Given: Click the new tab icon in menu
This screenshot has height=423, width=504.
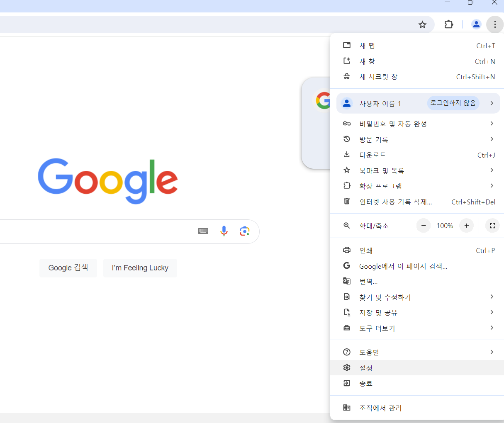Looking at the screenshot, I should click(347, 45).
